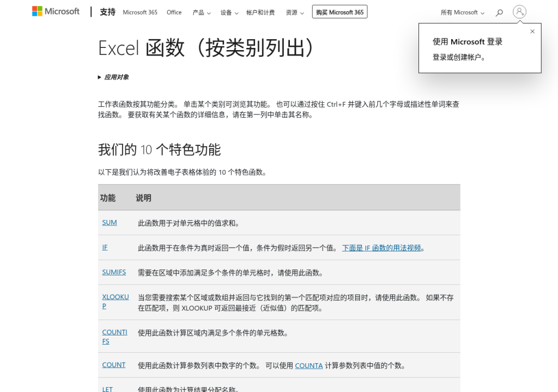Open the search magnifier icon
The width and height of the screenshot is (558, 392).
[499, 13]
